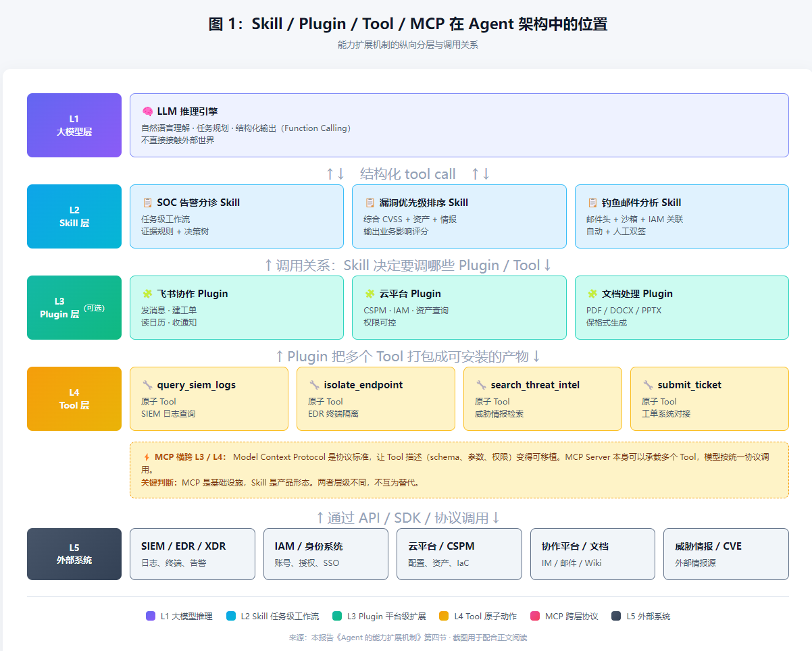Click the blue L2 Skill legend swatch

click(231, 616)
